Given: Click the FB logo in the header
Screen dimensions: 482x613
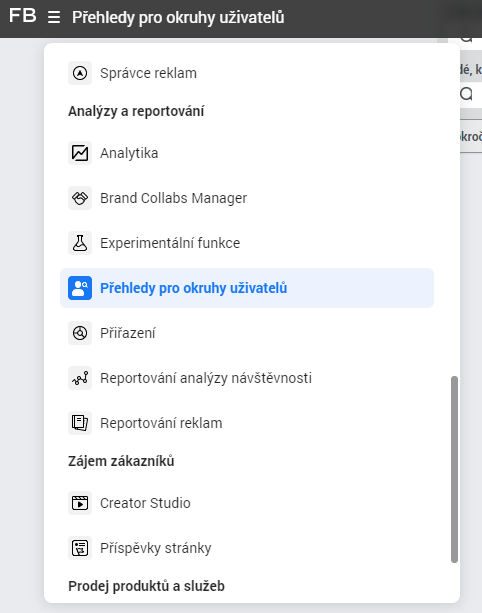Looking at the screenshot, I should point(22,16).
